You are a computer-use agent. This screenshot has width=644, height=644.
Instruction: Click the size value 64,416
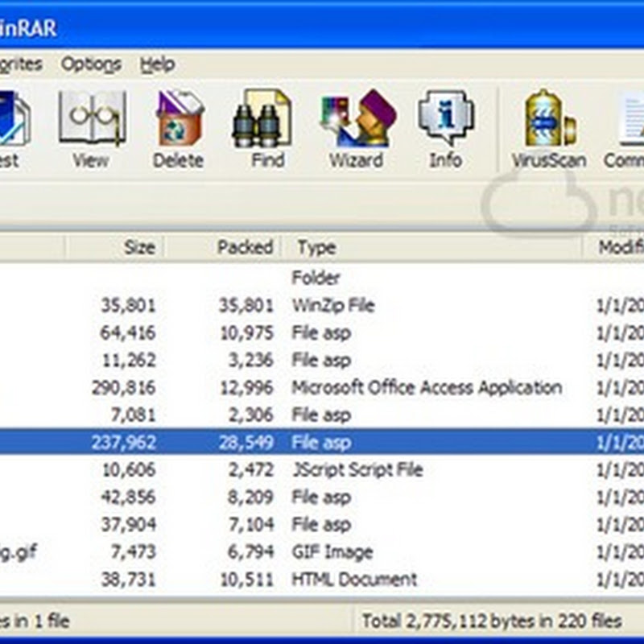click(x=128, y=333)
